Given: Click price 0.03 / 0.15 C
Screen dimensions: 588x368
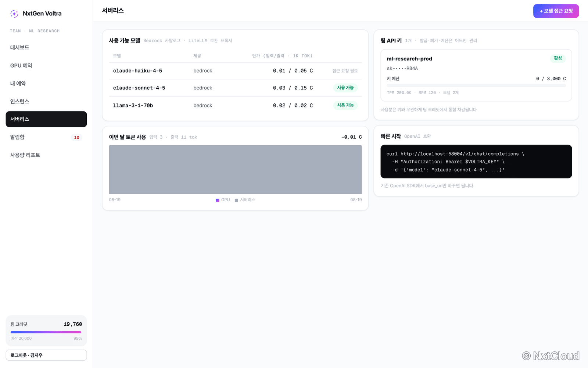Looking at the screenshot, I should (293, 88).
